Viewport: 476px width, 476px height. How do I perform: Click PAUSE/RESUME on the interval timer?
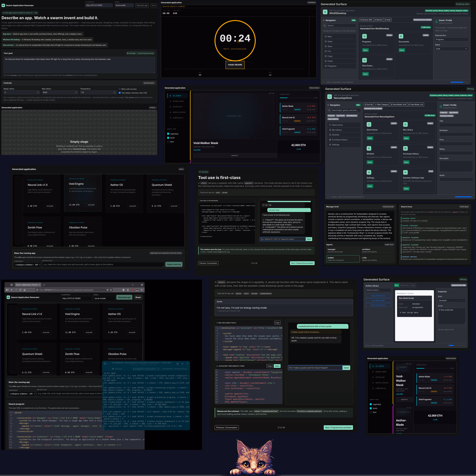[235, 65]
